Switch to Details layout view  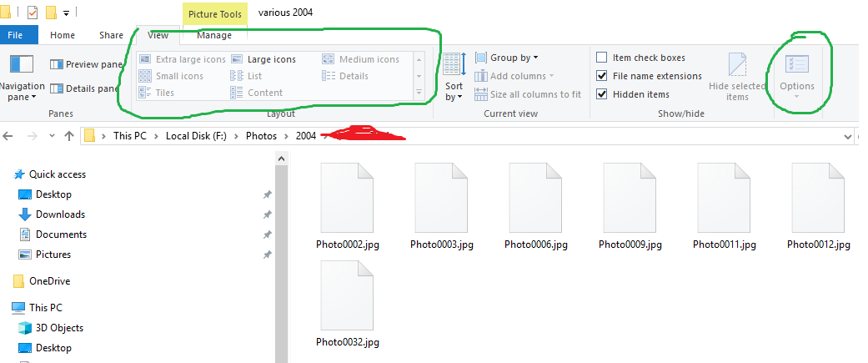[345, 76]
